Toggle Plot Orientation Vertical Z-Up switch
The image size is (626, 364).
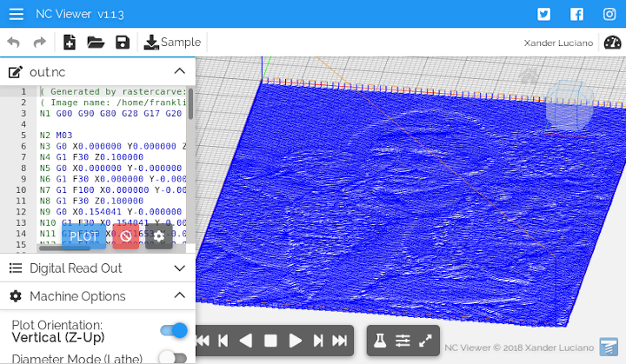[x=174, y=330]
